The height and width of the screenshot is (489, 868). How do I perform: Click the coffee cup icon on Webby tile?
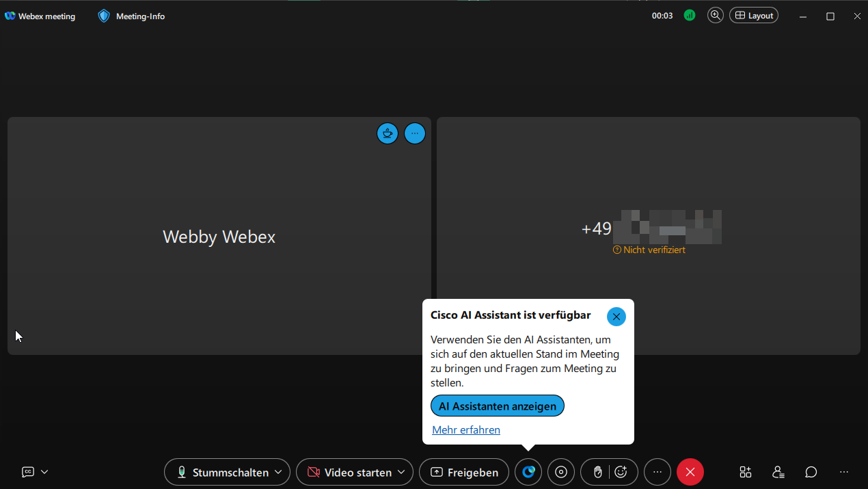pos(388,133)
